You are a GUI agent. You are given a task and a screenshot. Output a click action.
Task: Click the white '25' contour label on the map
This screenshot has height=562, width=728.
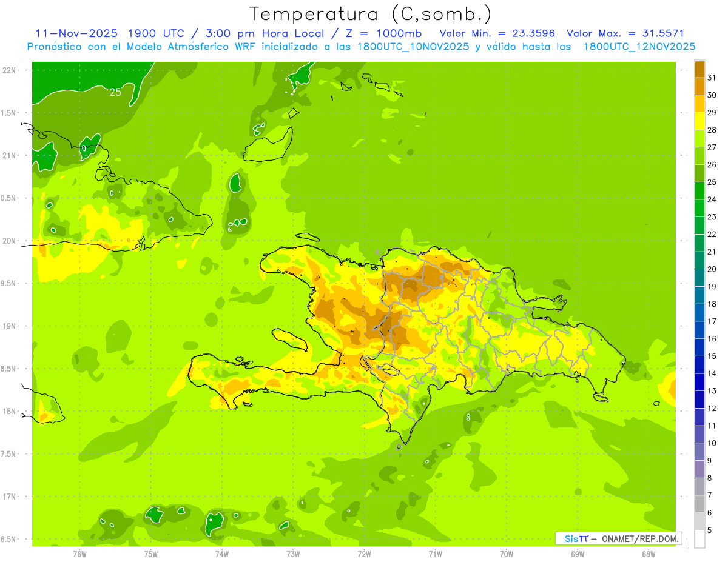tap(115, 93)
